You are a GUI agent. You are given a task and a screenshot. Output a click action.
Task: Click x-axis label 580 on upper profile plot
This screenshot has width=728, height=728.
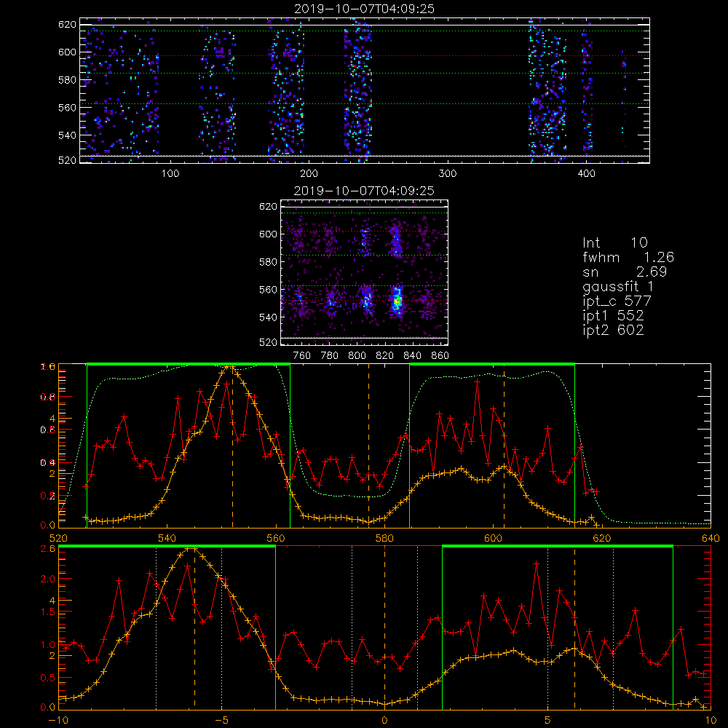tap(384, 539)
